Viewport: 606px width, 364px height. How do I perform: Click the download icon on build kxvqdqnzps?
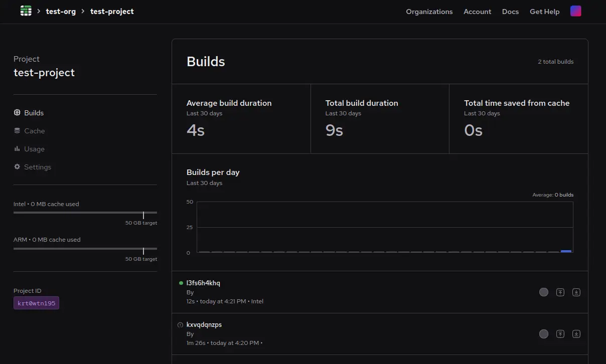576,333
